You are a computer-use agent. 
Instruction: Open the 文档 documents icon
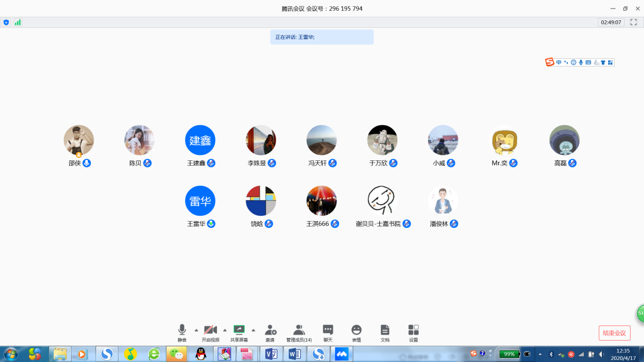[x=385, y=333]
